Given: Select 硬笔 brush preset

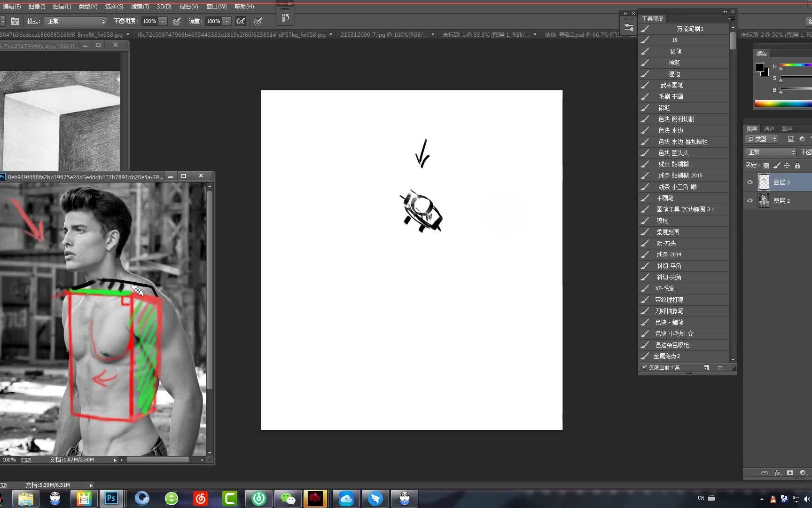Looking at the screenshot, I should click(x=684, y=51).
